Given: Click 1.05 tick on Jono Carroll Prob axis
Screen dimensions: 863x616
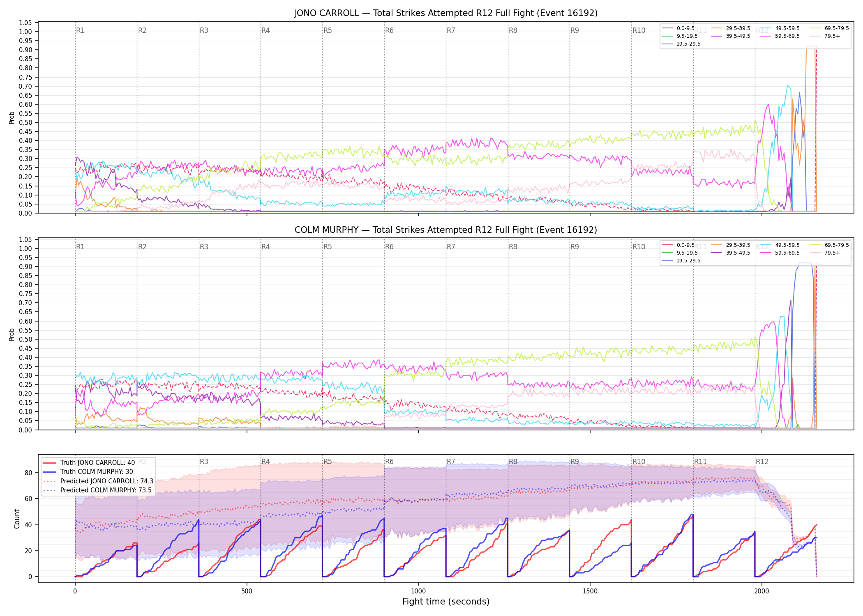Looking at the screenshot, I should [25, 23].
